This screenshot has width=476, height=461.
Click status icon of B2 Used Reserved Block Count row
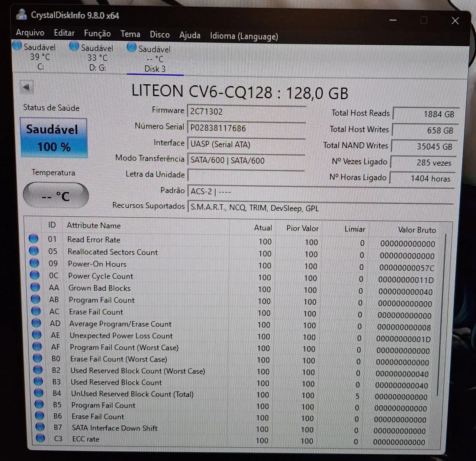click(38, 370)
